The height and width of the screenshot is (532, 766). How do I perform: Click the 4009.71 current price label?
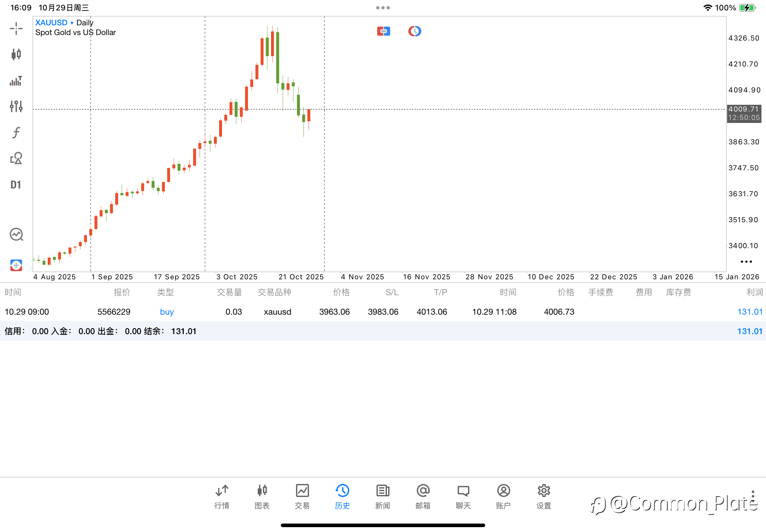743,109
